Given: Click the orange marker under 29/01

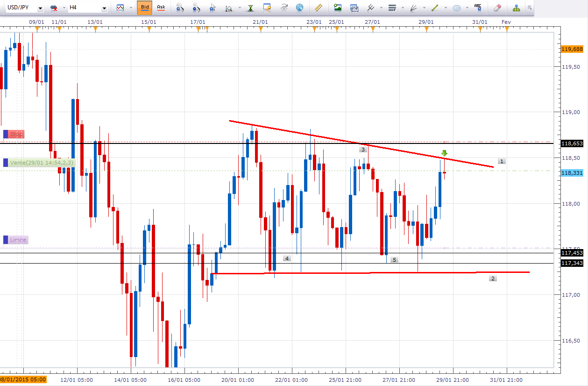Looking at the screenshot, I should tap(426, 29).
